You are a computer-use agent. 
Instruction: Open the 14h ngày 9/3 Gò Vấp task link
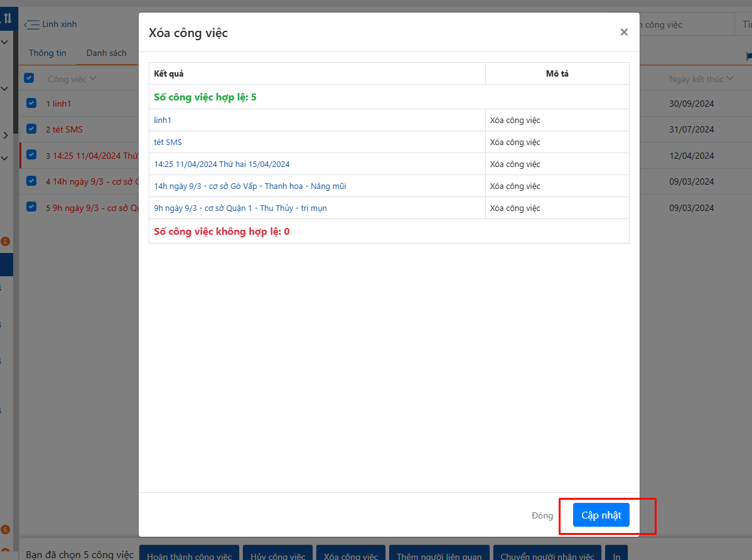tap(250, 186)
